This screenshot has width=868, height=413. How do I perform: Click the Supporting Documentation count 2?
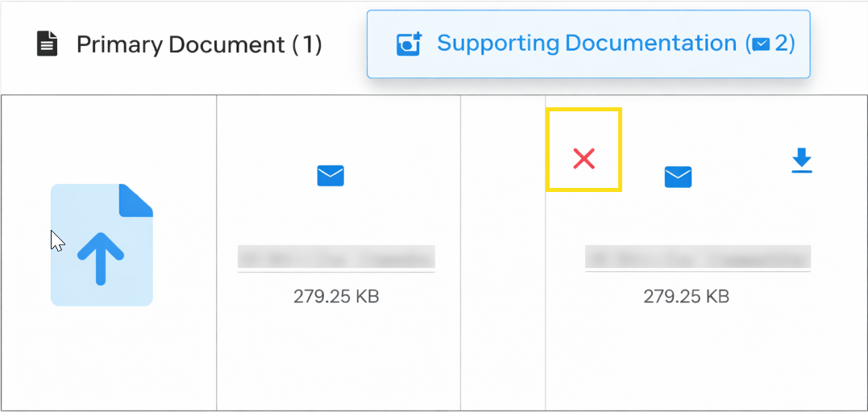coord(780,44)
